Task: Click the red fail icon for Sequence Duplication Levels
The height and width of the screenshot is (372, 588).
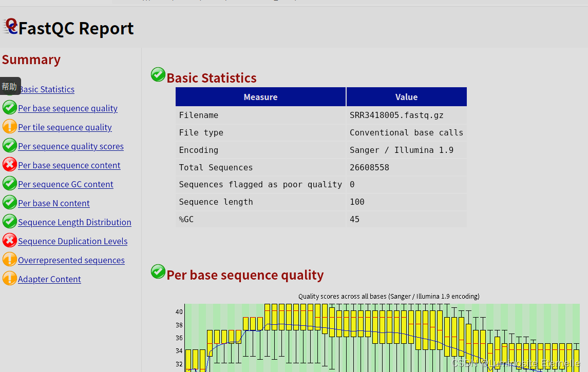Action: coord(10,240)
